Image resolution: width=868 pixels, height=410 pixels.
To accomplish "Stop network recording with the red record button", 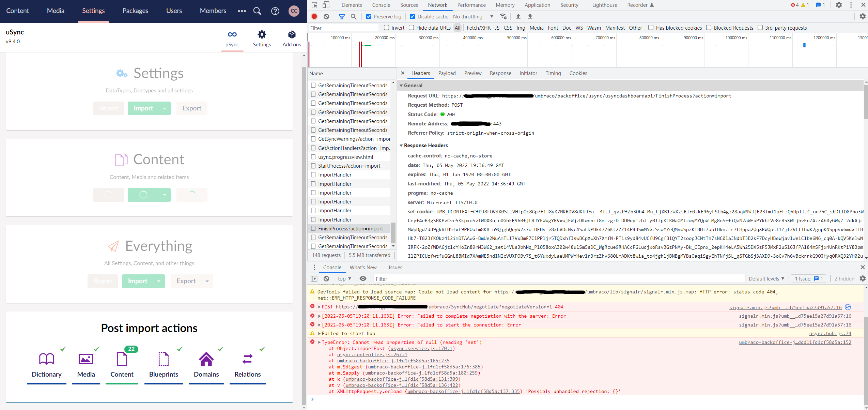I will tap(314, 16).
